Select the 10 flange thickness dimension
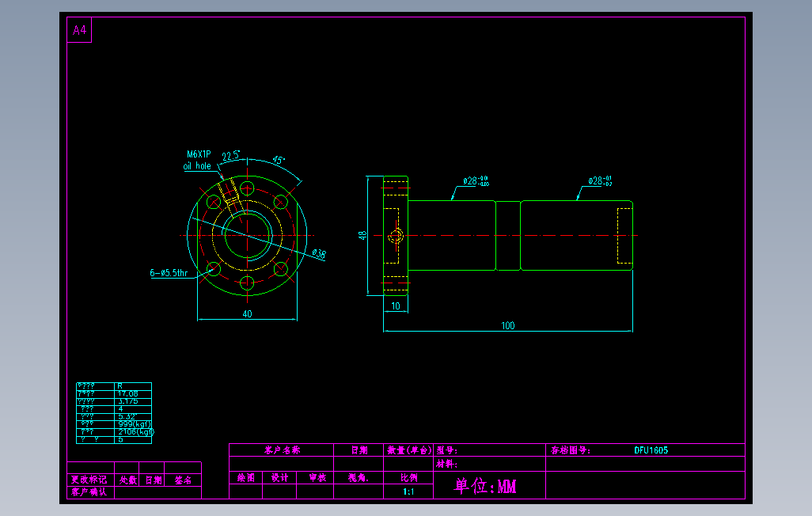Viewport: 812px width, 516px height. click(396, 305)
